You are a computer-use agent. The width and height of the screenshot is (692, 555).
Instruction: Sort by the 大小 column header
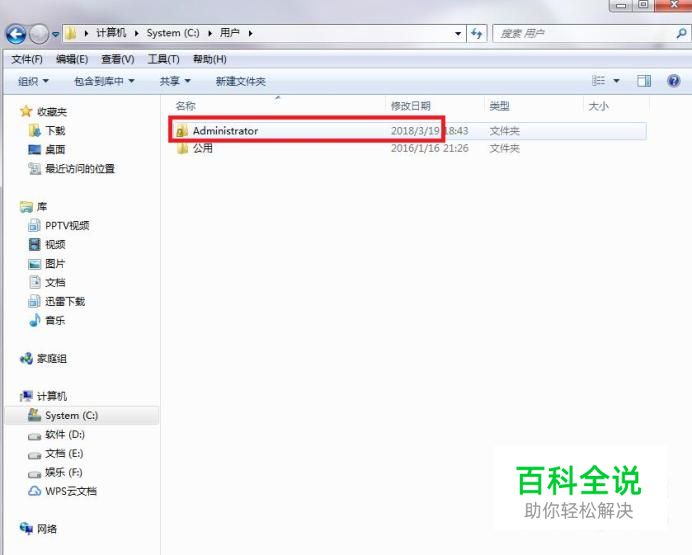[598, 106]
